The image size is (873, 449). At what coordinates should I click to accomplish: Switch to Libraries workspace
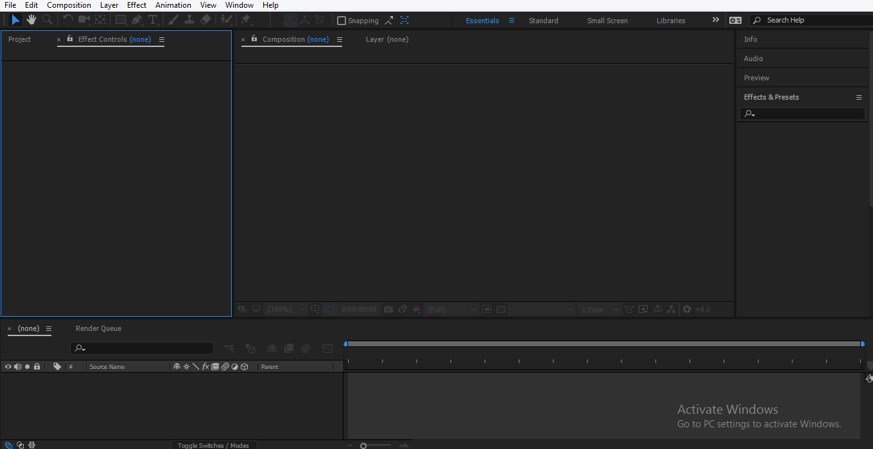click(671, 21)
